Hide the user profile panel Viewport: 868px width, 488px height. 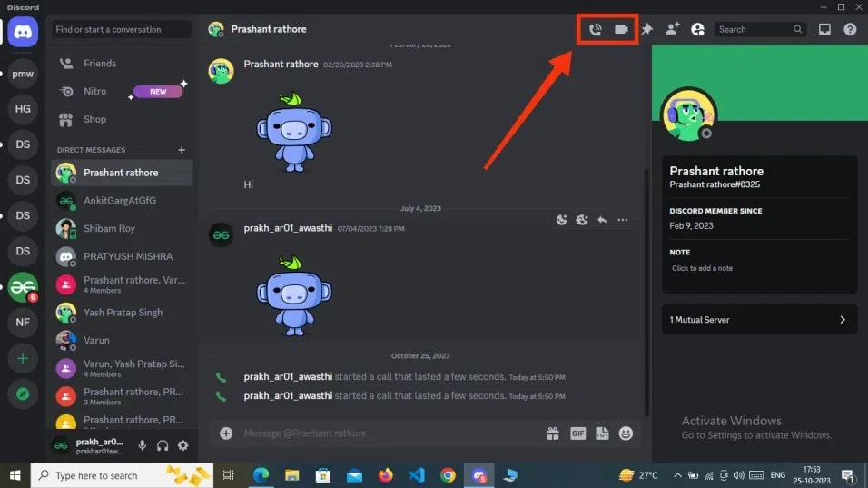tap(698, 29)
